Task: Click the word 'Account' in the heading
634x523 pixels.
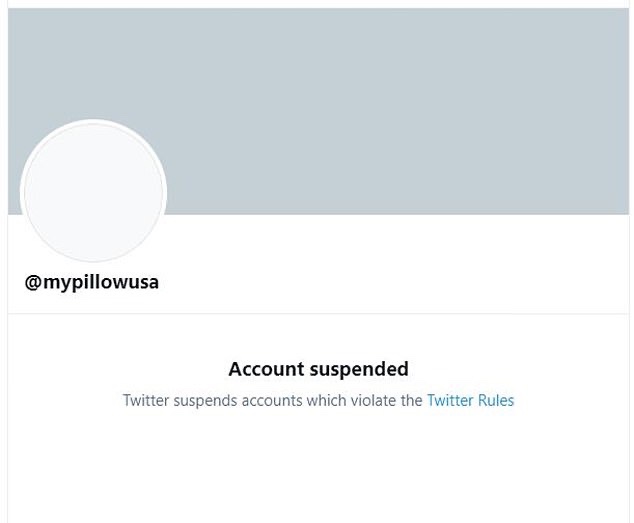Action: [265, 369]
